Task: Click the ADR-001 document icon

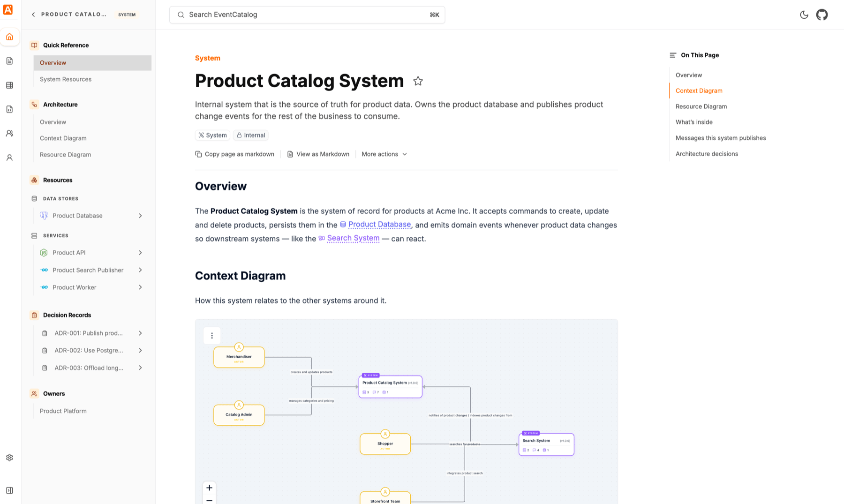Action: [45, 333]
